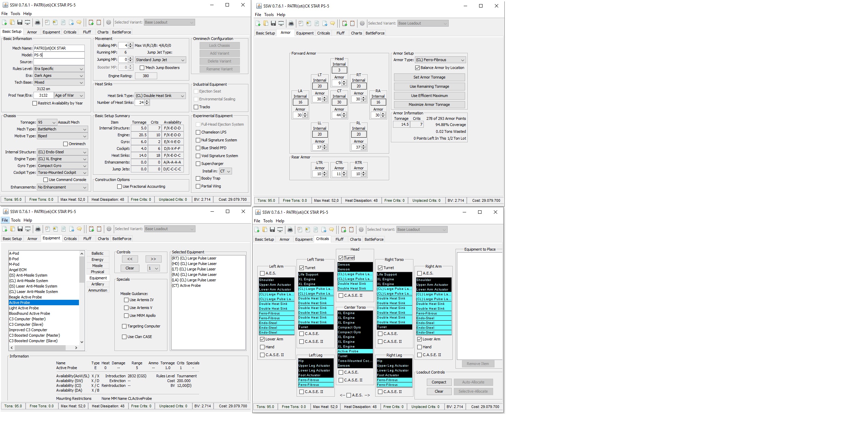The width and height of the screenshot is (868, 435).
Task: Click Print Preview icon in Equipment window toolbar
Action: tap(28, 229)
